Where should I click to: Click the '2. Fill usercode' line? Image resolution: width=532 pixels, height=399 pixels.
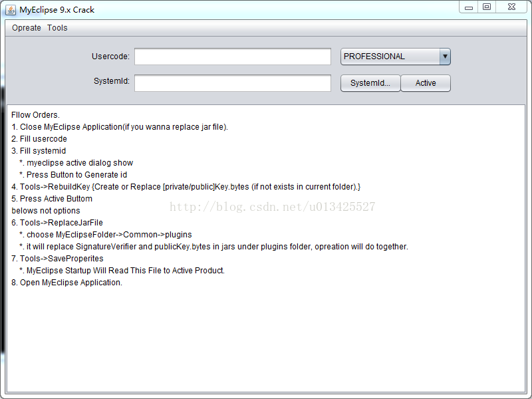pos(39,139)
